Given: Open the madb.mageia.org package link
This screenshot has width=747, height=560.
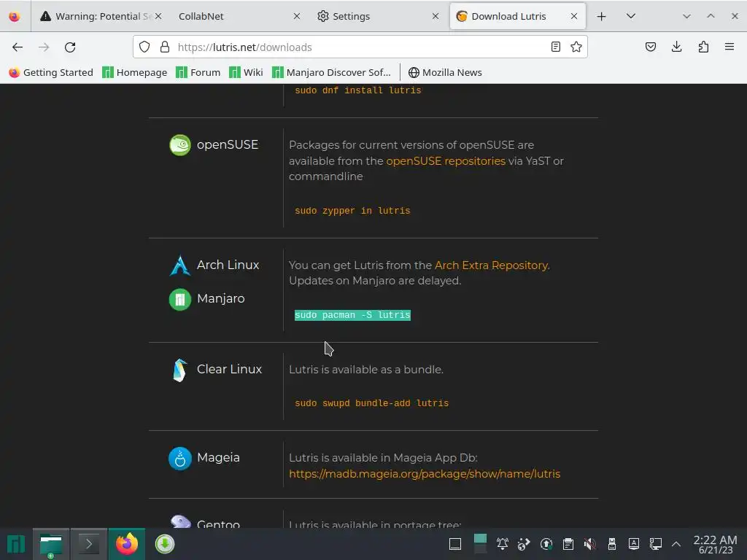Looking at the screenshot, I should click(425, 474).
